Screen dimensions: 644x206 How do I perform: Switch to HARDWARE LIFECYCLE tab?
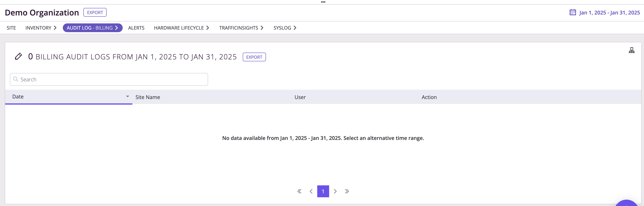tap(179, 28)
